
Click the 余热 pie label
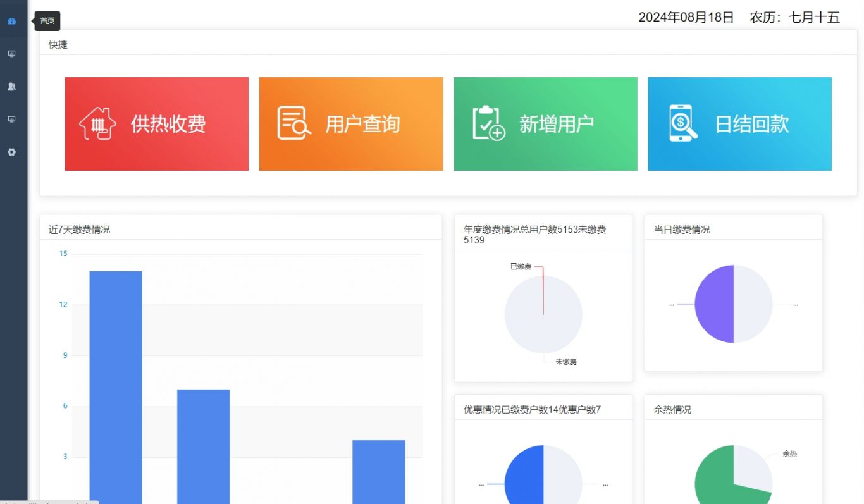click(789, 453)
